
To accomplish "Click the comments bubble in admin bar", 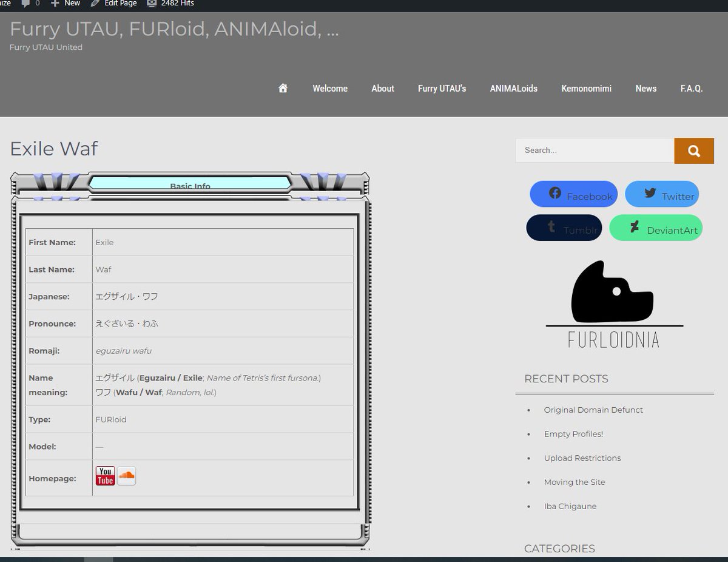I will click(x=30, y=3).
